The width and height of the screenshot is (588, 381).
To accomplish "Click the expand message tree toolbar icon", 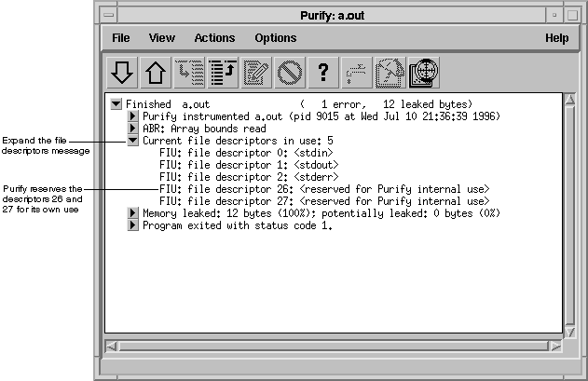I will (x=189, y=73).
